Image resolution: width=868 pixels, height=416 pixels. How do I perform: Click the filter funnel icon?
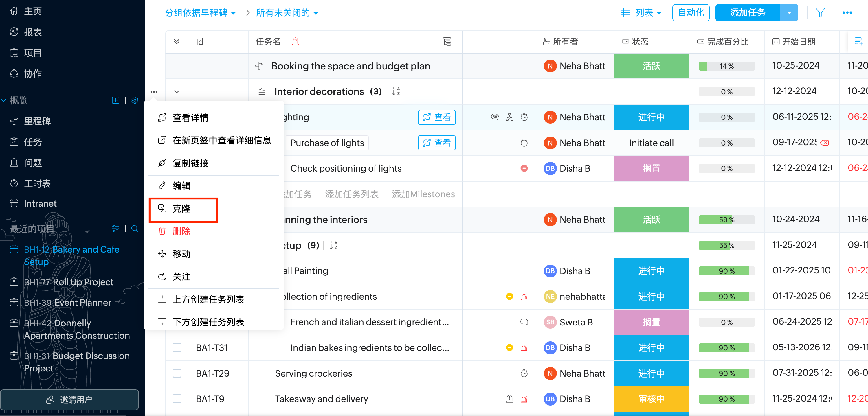click(820, 13)
